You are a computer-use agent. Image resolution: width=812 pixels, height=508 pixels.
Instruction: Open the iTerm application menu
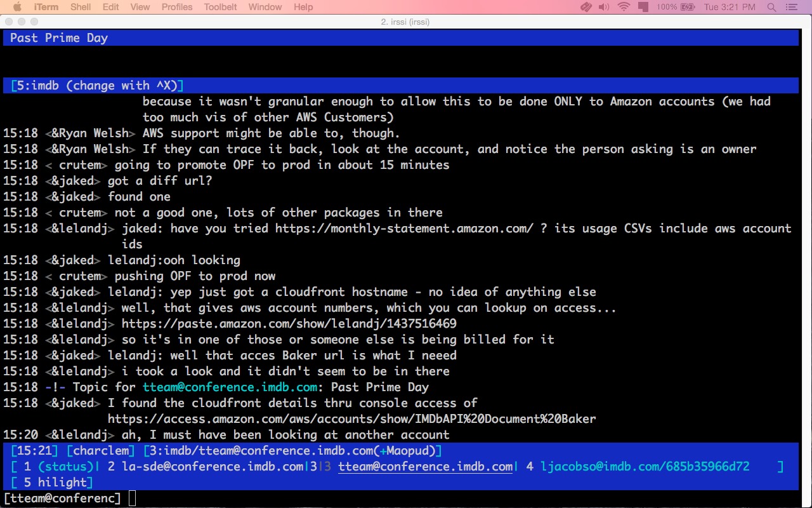(x=45, y=7)
